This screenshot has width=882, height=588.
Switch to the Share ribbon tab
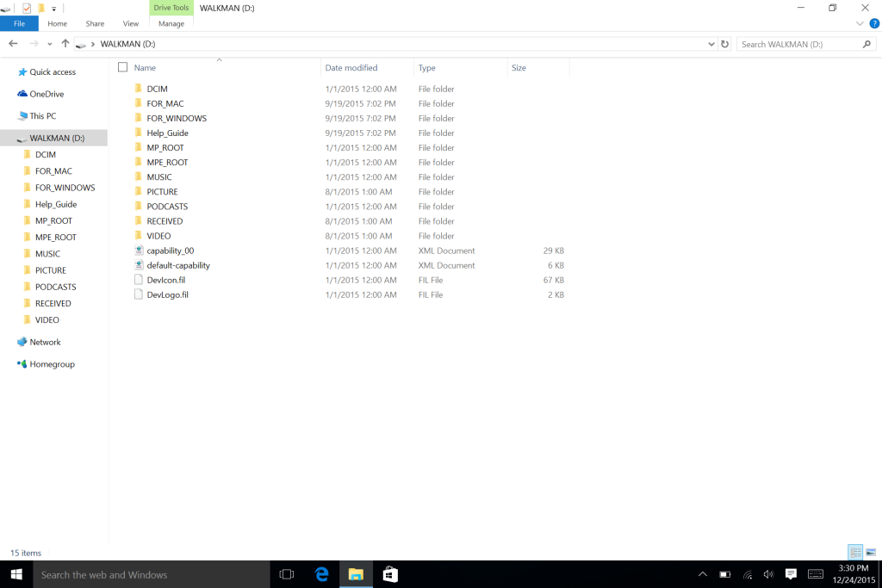click(95, 23)
